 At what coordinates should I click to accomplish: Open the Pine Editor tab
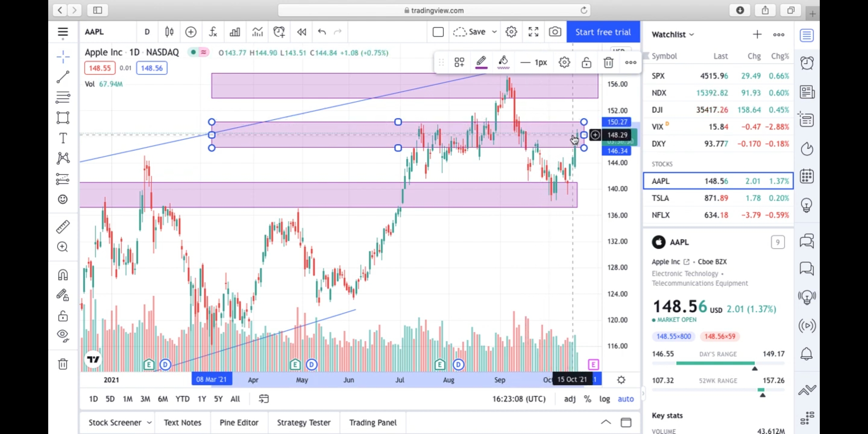click(x=239, y=422)
